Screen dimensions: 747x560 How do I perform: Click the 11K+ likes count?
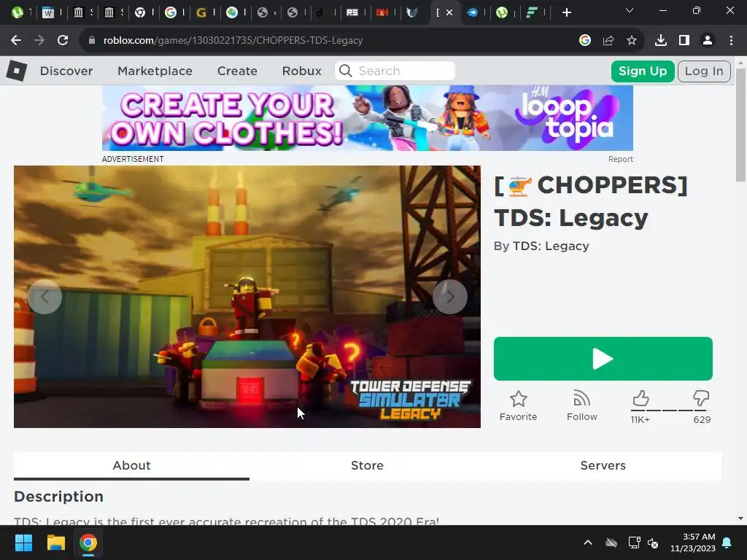click(x=640, y=419)
